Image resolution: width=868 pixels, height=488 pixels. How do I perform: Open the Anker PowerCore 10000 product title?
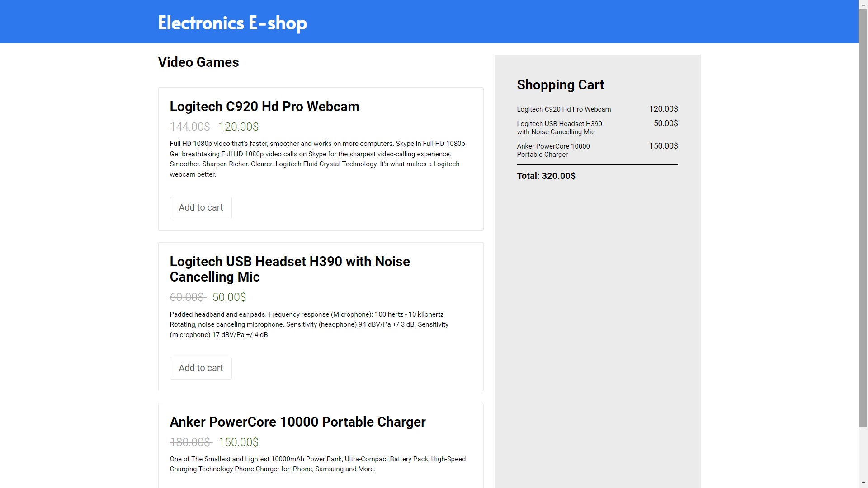(x=297, y=422)
